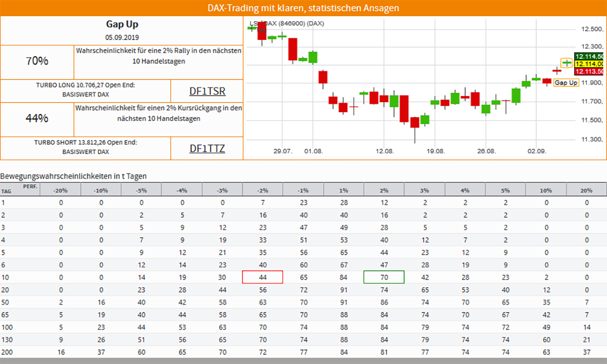This screenshot has height=364, width=607.
Task: Click the -10% column header
Action: click(x=101, y=190)
